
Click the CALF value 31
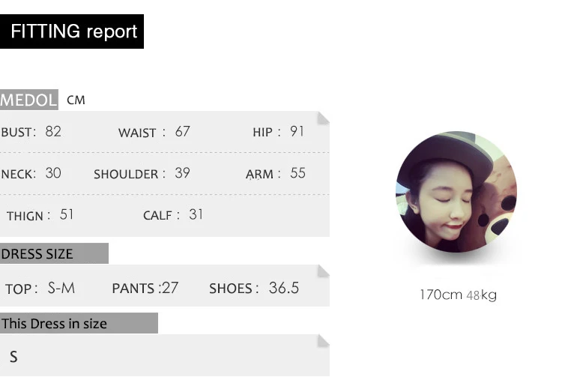[196, 215]
